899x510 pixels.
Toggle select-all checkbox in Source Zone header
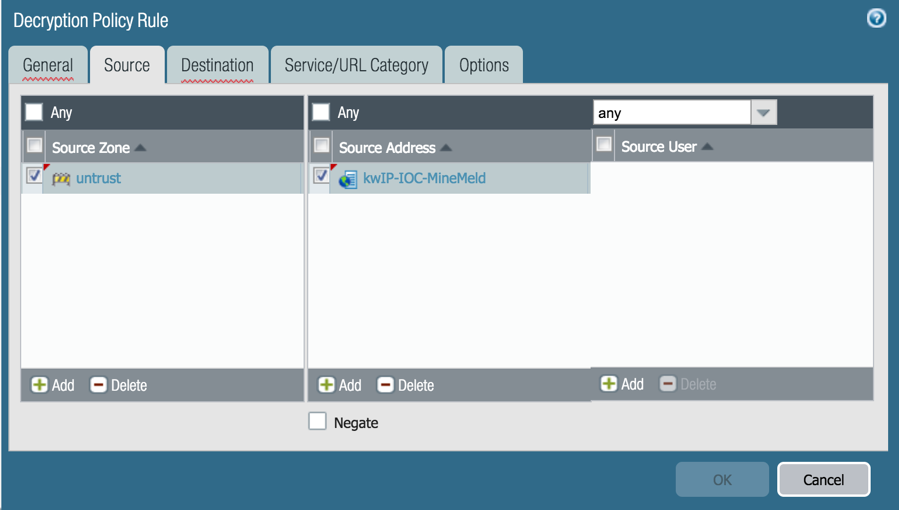pyautogui.click(x=34, y=146)
